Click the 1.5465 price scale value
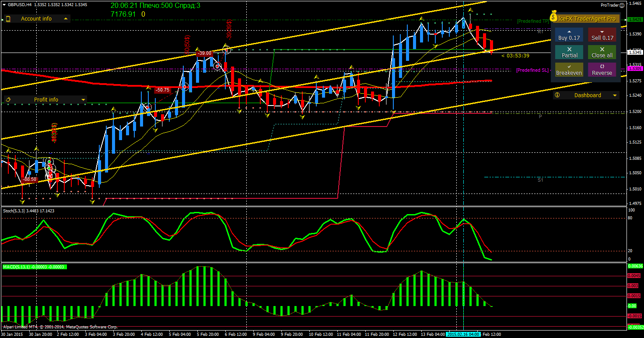The width and height of the screenshot is (644, 338). [x=635, y=3]
